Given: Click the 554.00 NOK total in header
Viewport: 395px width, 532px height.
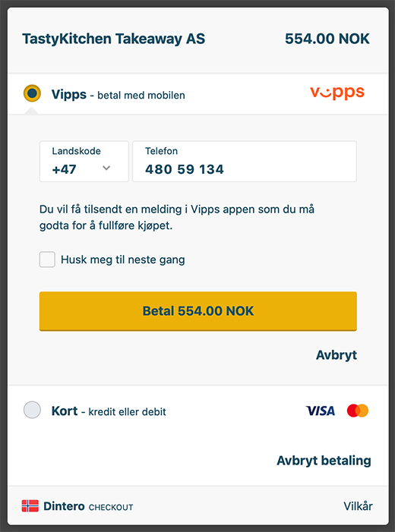Looking at the screenshot, I should 327,39.
